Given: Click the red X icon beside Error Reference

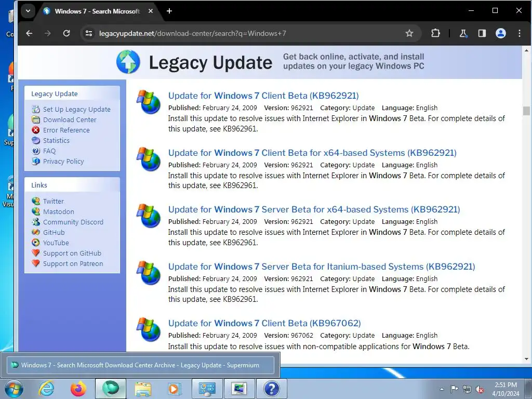Looking at the screenshot, I should [36, 130].
